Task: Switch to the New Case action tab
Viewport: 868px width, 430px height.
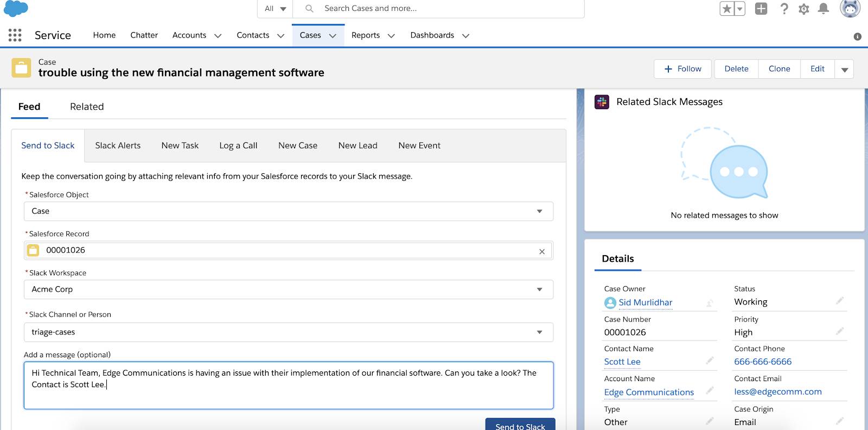Action: click(x=298, y=146)
